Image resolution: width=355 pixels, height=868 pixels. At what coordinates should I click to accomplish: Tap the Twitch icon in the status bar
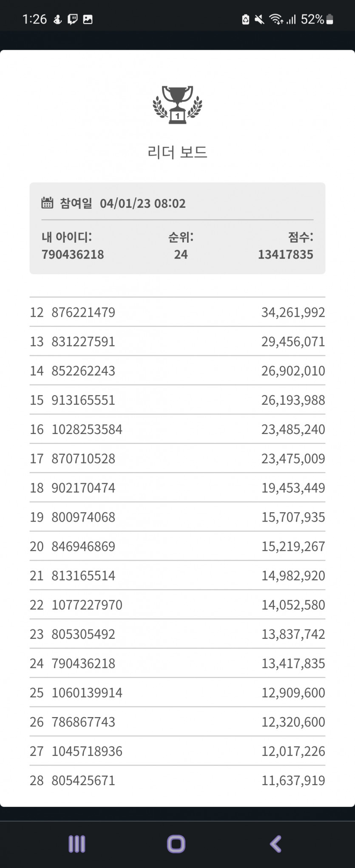[73, 19]
